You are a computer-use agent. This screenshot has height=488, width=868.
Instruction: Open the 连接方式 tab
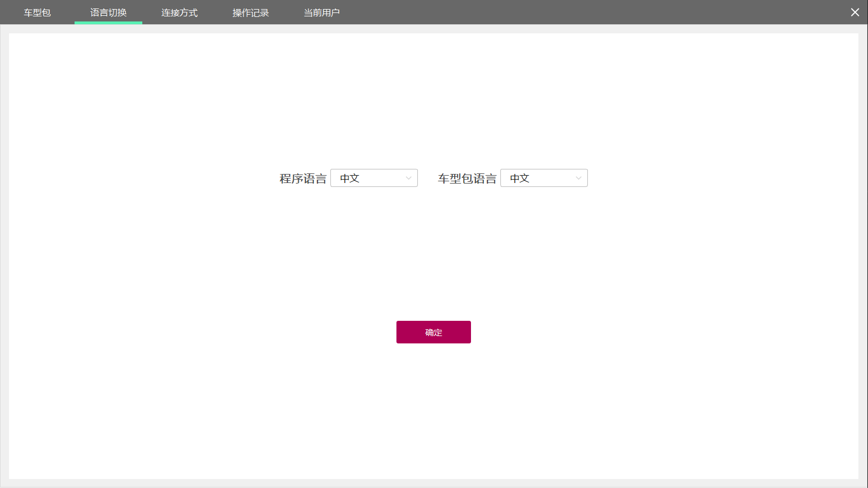pos(180,12)
